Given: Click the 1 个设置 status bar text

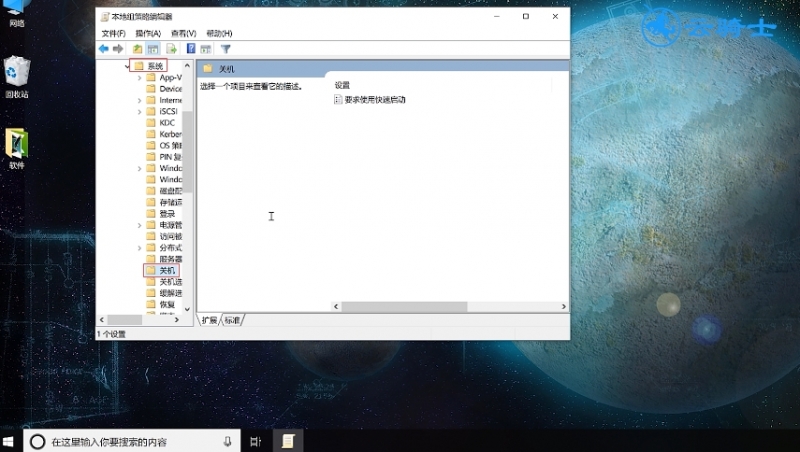Looking at the screenshot, I should [x=111, y=334].
